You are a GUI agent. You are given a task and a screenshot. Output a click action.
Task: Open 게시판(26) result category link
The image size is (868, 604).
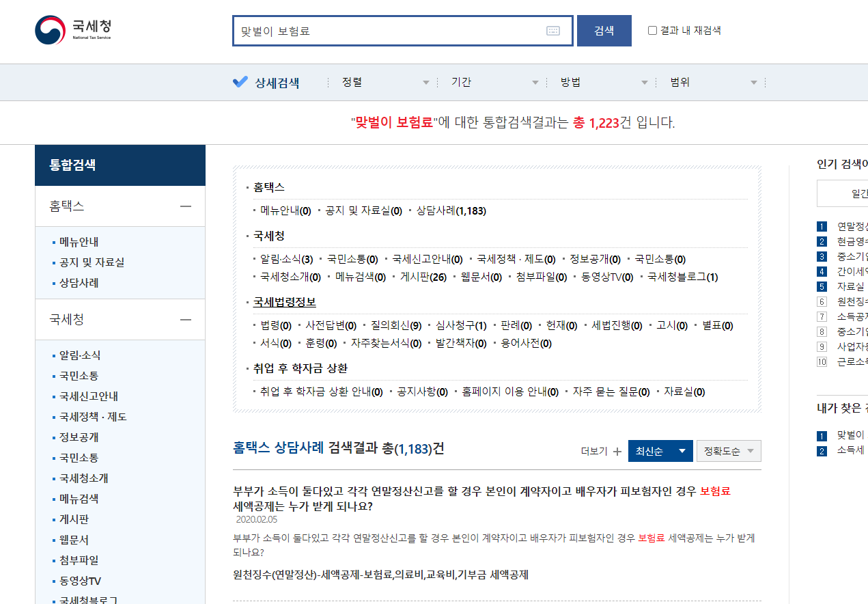(423, 277)
